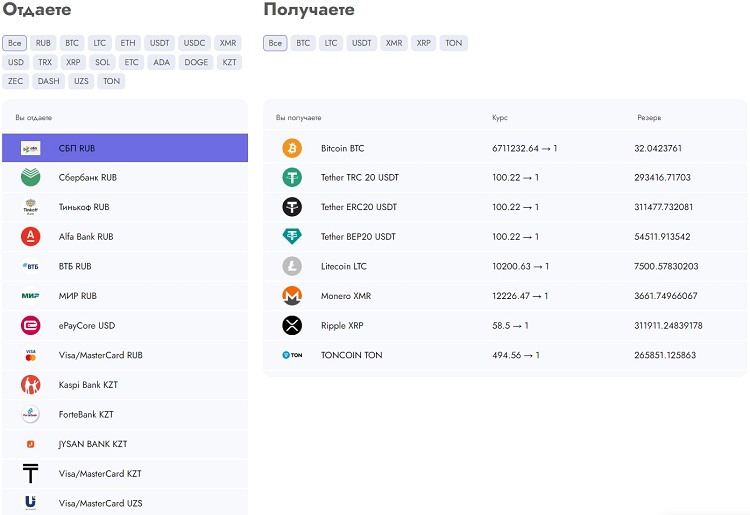Click the reserve value 32.0423761
The image size is (750, 515).
[658, 148]
